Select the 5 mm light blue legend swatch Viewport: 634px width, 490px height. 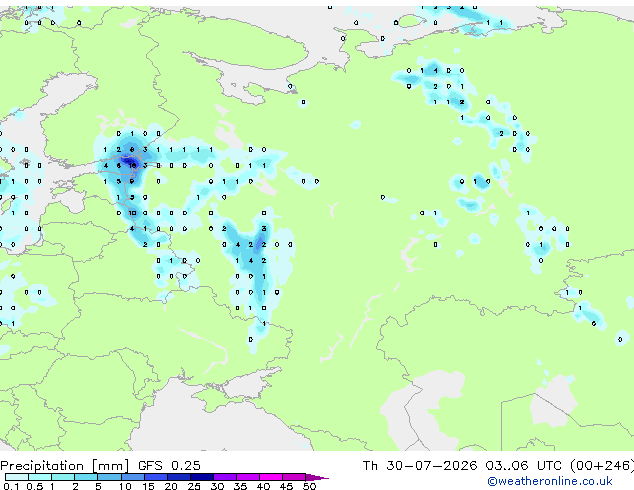[x=109, y=477]
